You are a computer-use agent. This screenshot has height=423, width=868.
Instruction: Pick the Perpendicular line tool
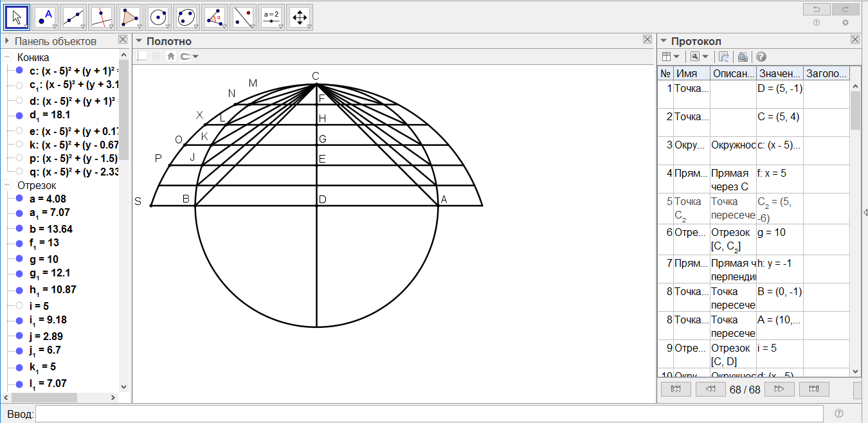tap(102, 17)
